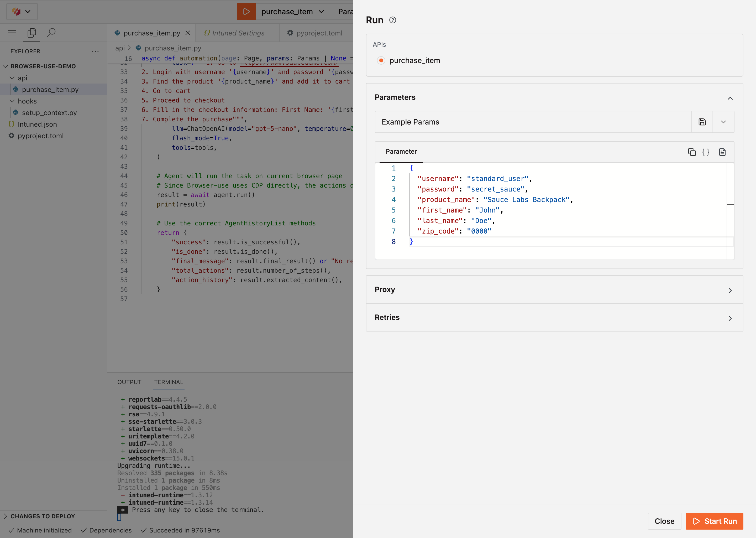Expand the Retries section

pyautogui.click(x=554, y=317)
